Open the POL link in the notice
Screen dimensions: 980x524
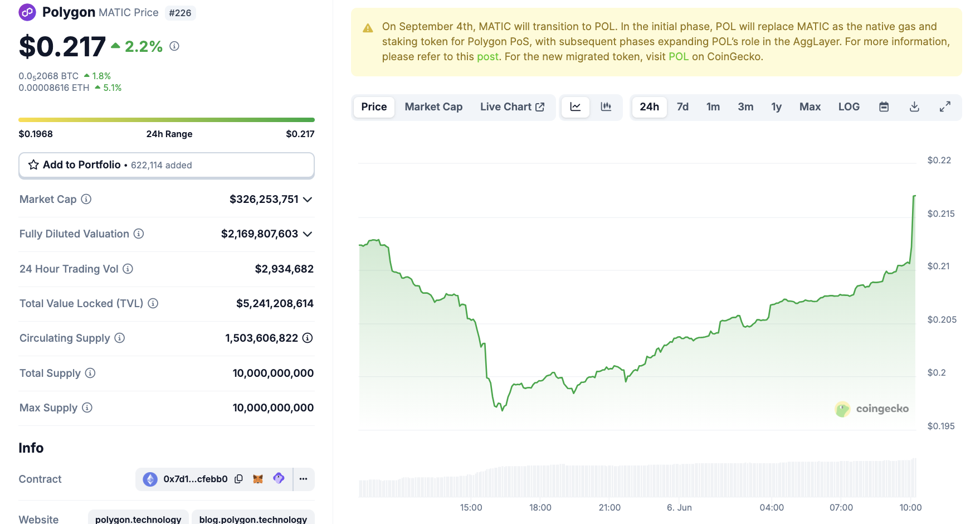pyautogui.click(x=678, y=57)
